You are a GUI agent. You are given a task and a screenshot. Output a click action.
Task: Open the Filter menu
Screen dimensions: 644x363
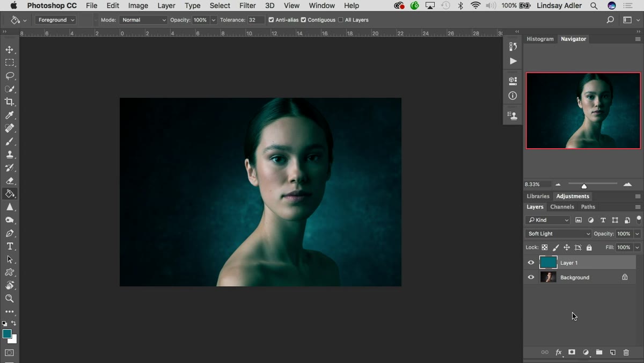247,5
